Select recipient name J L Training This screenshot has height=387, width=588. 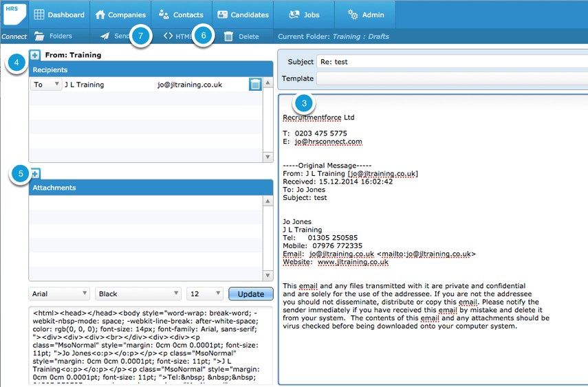point(85,85)
